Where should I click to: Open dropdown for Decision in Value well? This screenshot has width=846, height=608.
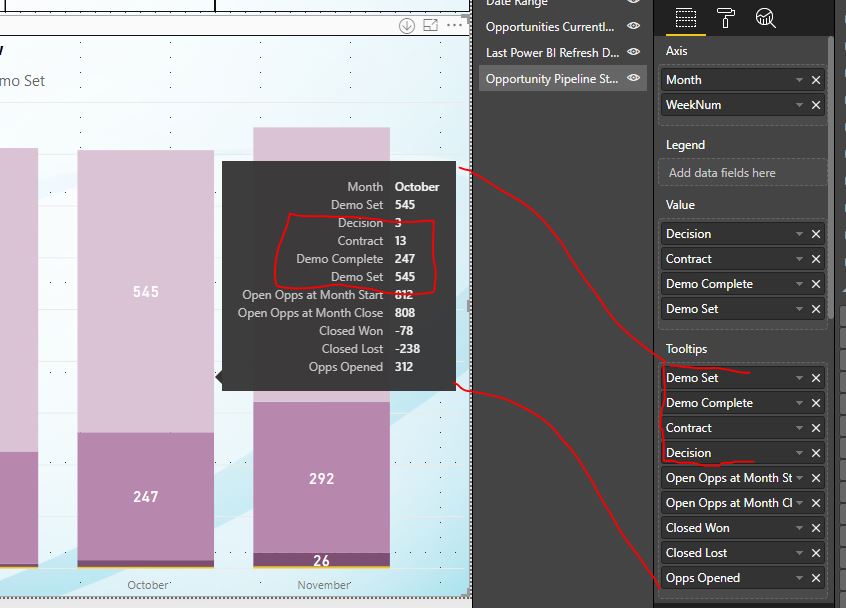click(x=799, y=234)
